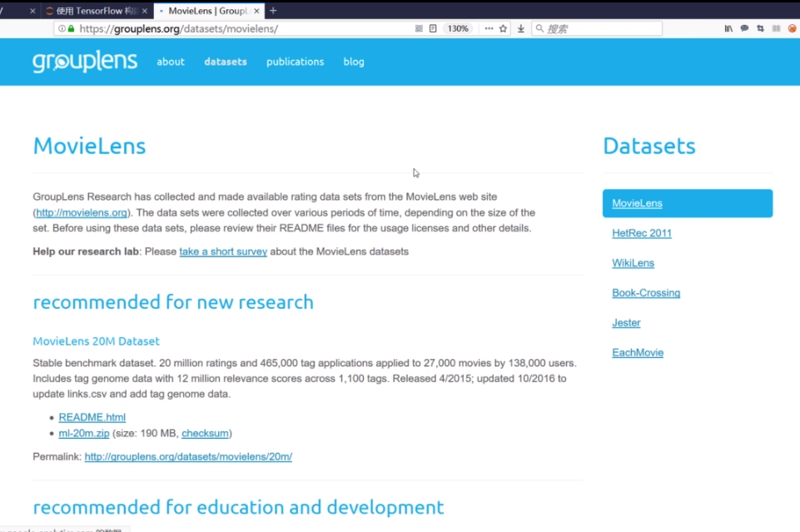Open a new browser tab with plus
800x532 pixels.
click(273, 10)
